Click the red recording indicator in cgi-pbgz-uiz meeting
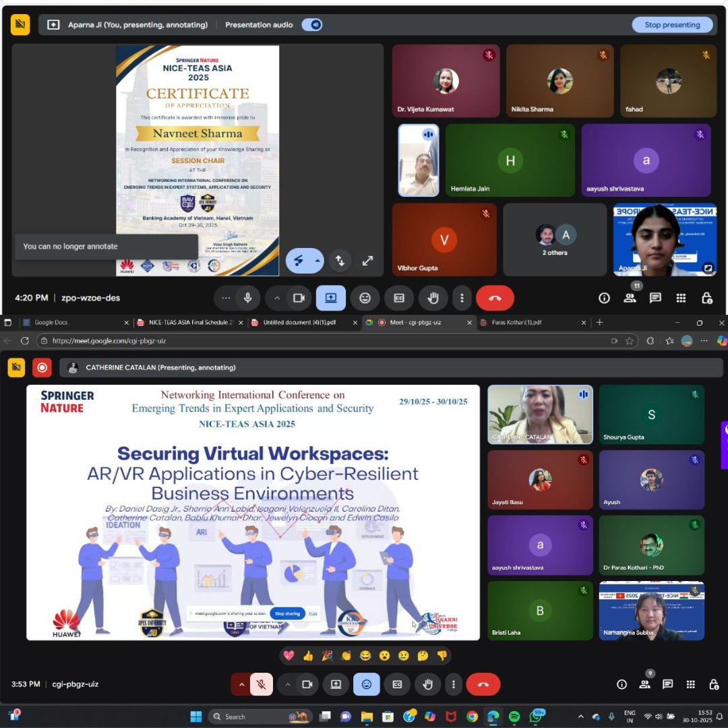This screenshot has width=728, height=728. pyautogui.click(x=42, y=368)
